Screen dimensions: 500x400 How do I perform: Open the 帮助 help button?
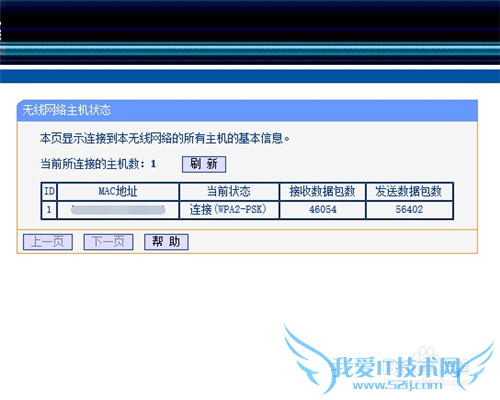tap(166, 242)
